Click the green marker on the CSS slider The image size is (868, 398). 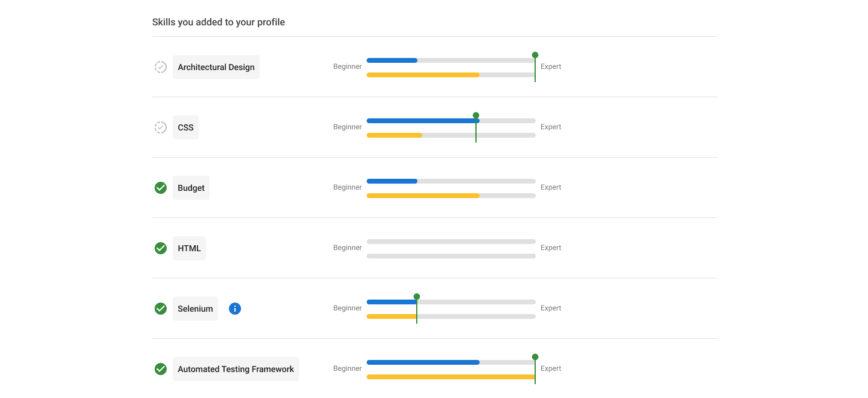[476, 115]
